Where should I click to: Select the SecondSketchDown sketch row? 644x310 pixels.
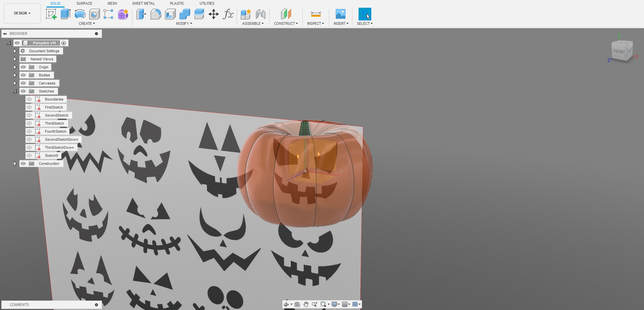click(53, 139)
